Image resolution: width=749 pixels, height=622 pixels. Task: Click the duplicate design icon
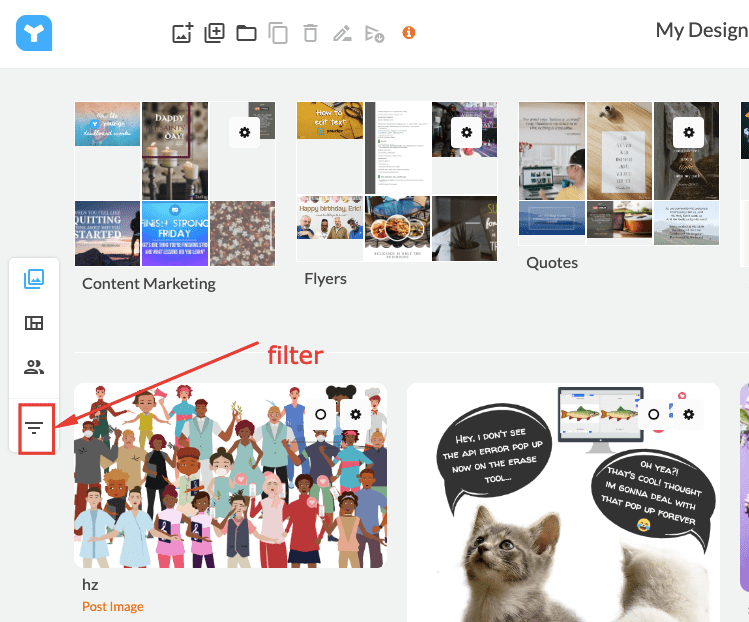[x=278, y=33]
